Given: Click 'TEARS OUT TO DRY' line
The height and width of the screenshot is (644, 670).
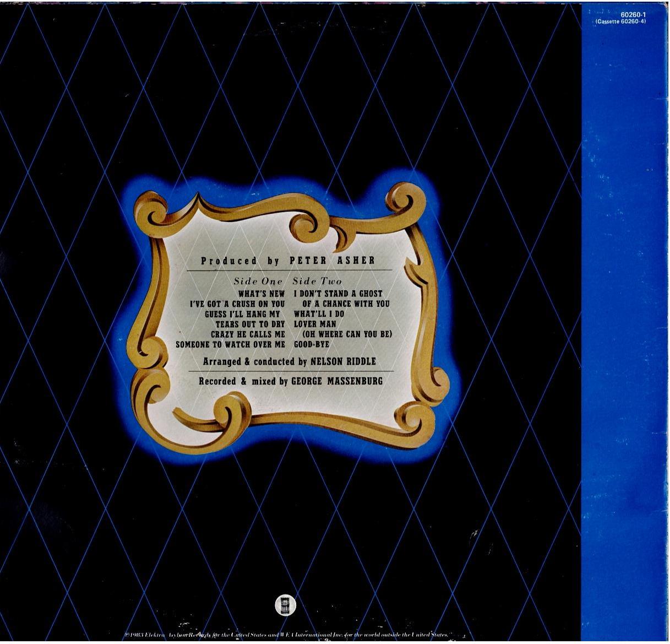Looking at the screenshot, I should (250, 324).
